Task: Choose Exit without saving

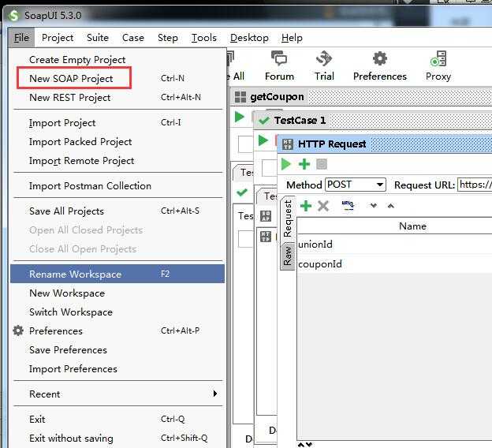Action: coord(117,438)
